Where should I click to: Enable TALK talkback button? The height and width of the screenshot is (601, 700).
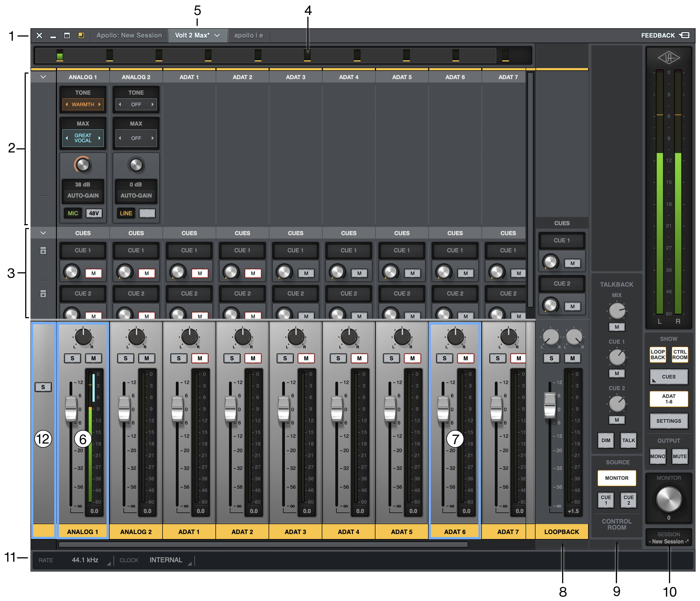point(628,440)
